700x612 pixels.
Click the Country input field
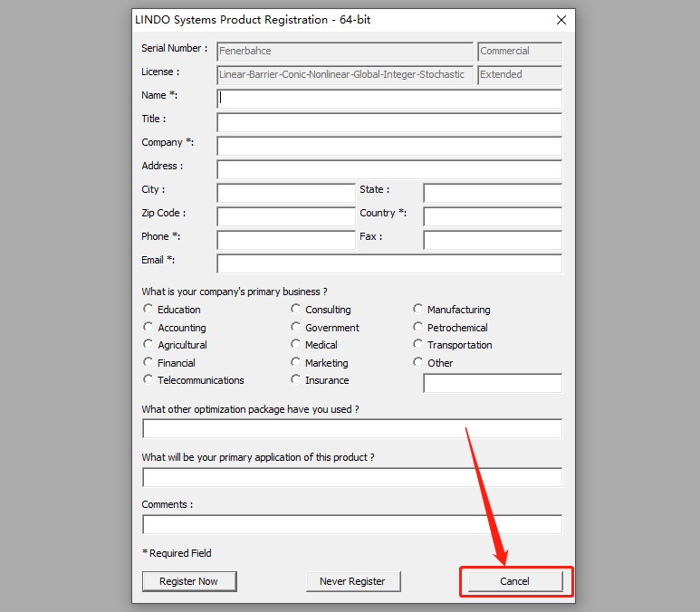(493, 216)
